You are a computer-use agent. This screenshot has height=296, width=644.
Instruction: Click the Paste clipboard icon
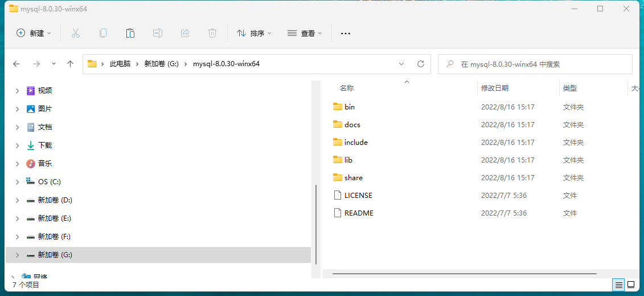click(x=130, y=33)
